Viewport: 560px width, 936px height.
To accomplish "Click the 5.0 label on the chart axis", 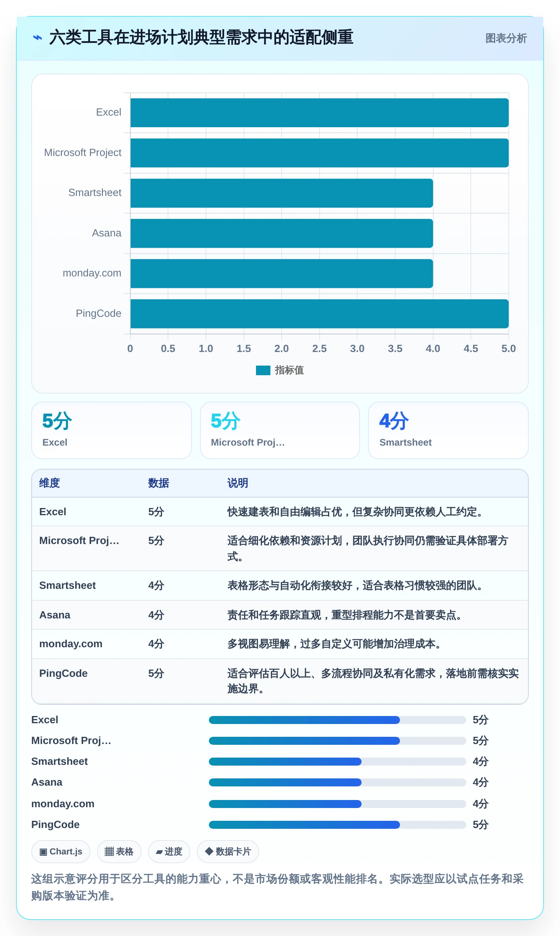I will click(509, 349).
